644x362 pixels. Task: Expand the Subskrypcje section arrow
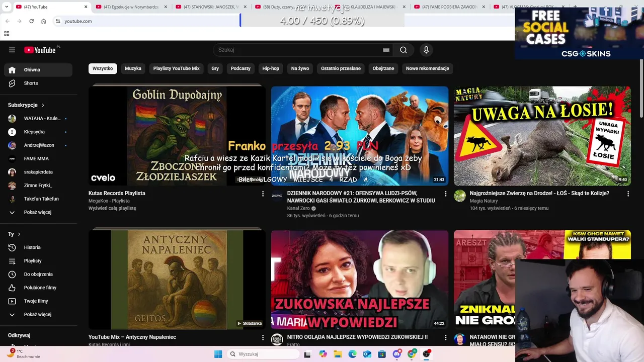pos(43,105)
